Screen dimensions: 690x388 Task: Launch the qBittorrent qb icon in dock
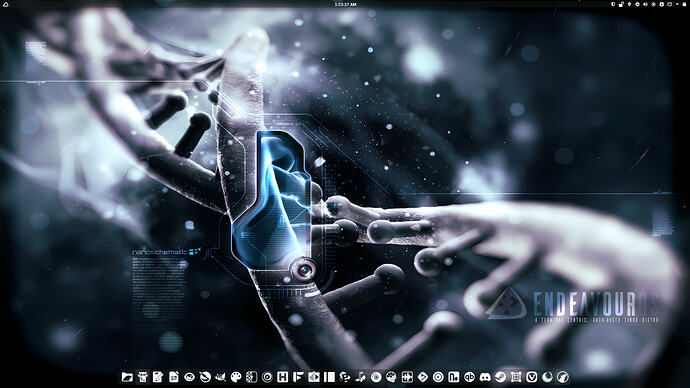469,377
